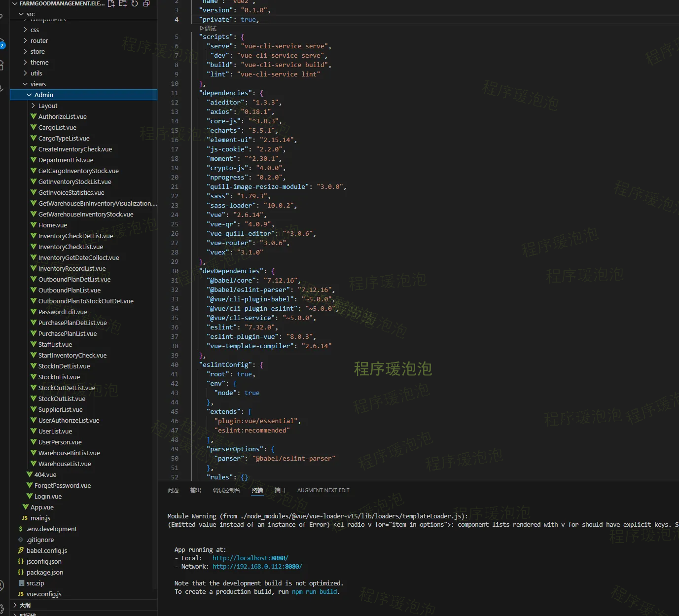Click the braces icon of jsconfig.json

point(21,561)
